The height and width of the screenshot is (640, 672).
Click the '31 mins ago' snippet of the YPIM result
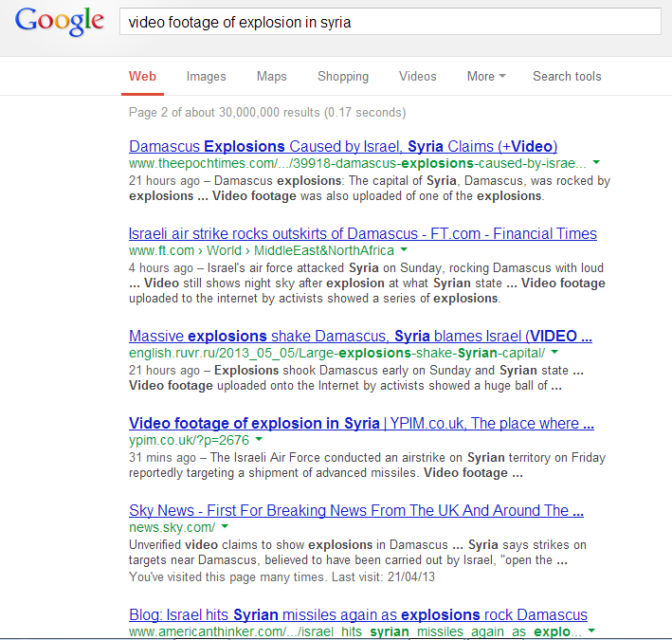[x=367, y=466]
